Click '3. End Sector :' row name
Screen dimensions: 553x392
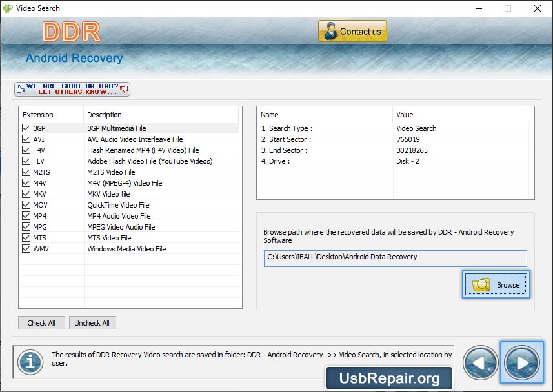[285, 150]
